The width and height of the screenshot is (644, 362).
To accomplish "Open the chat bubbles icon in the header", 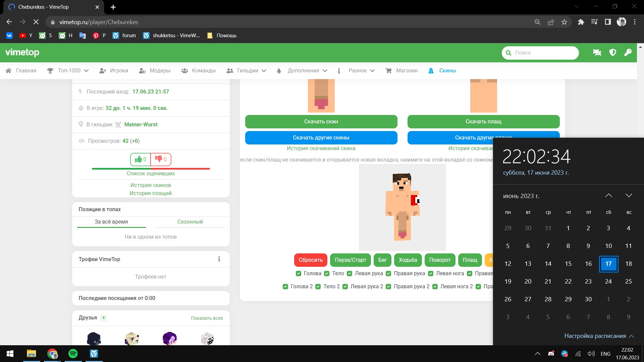I will click(x=597, y=53).
